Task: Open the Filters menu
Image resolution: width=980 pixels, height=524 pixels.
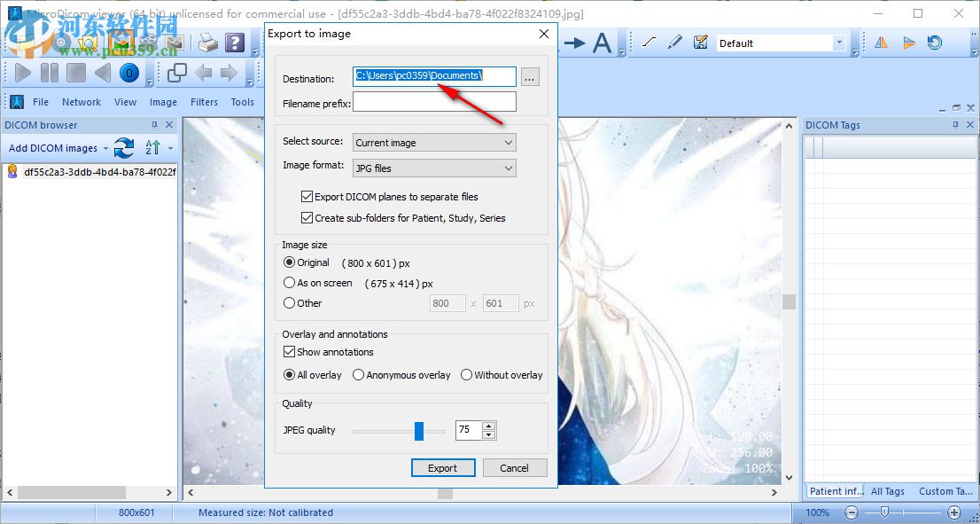Action: pyautogui.click(x=205, y=102)
